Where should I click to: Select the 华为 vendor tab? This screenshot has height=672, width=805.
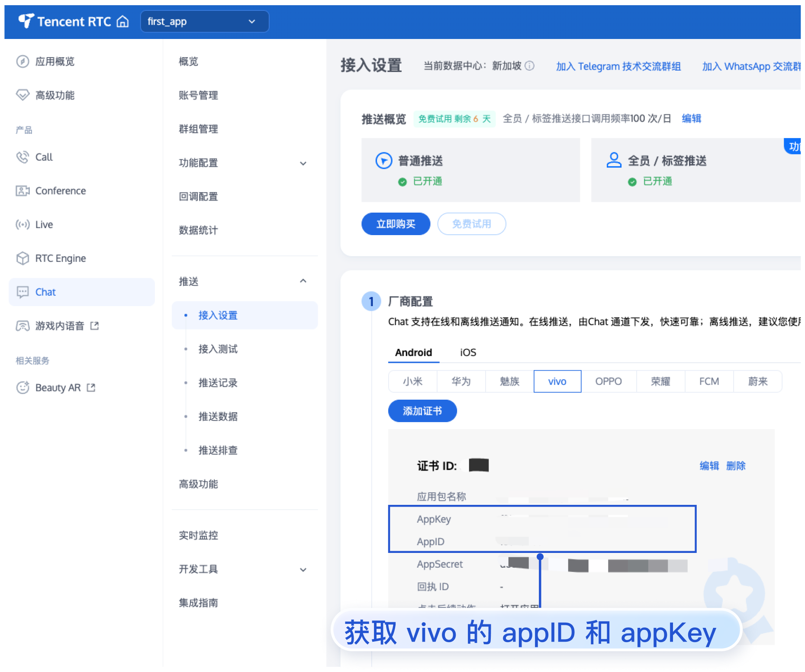click(461, 381)
